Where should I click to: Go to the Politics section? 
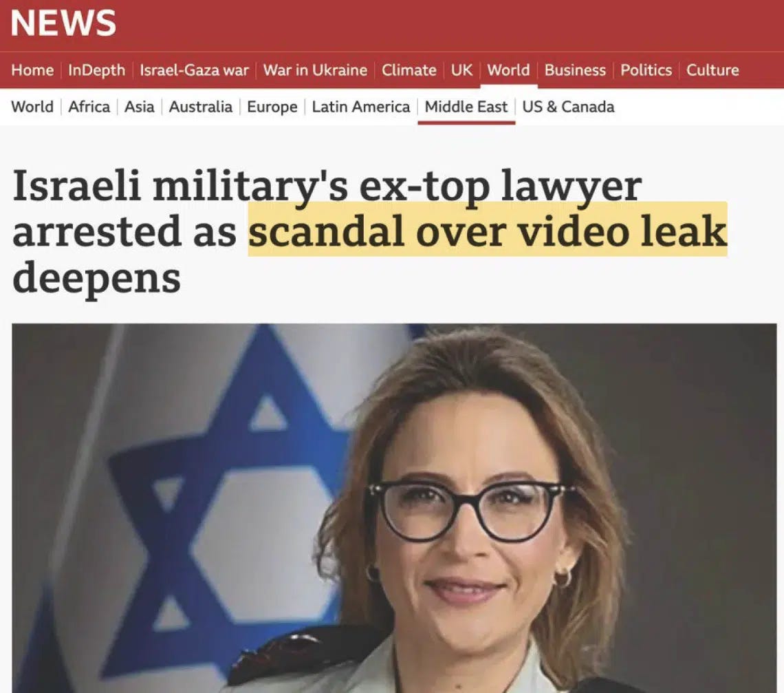tap(646, 70)
